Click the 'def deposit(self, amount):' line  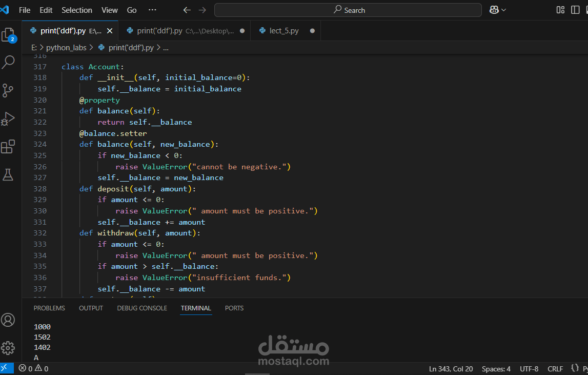pyautogui.click(x=137, y=189)
